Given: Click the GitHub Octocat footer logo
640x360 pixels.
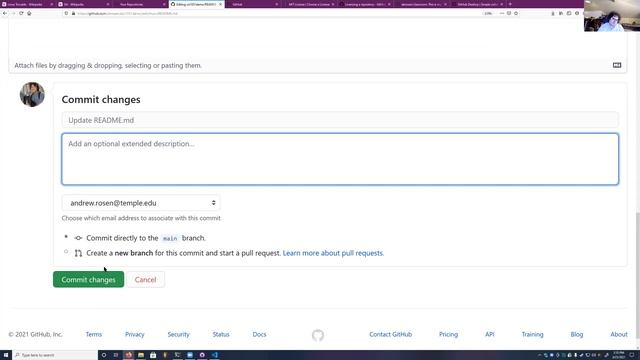Looking at the screenshot, I should tap(318, 335).
